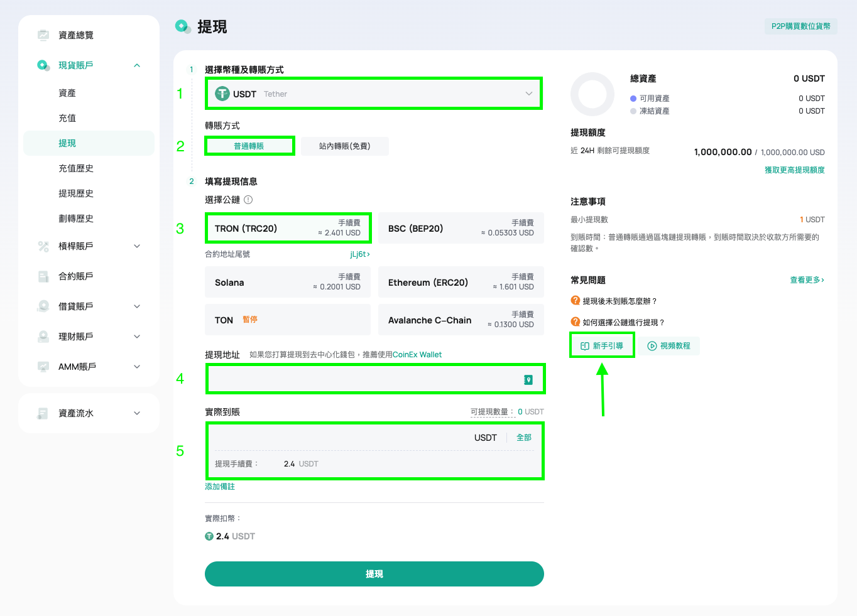Open 充值歷史 deposit history

(76, 168)
